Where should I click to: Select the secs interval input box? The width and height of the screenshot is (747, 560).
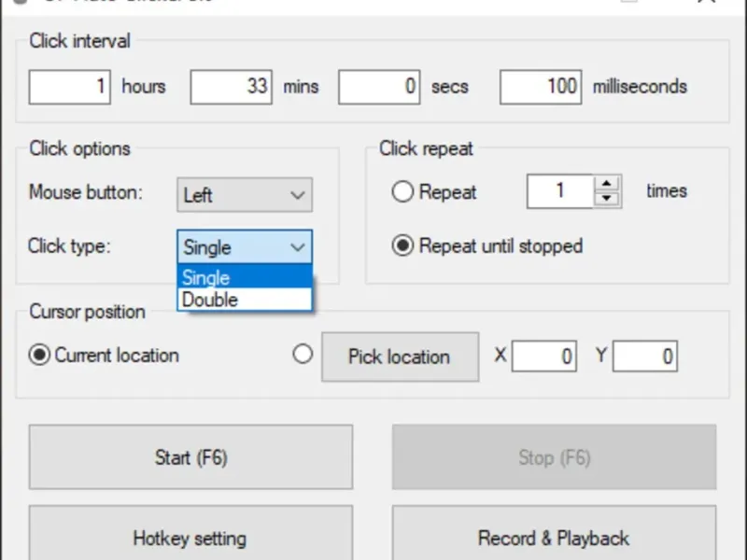pyautogui.click(x=379, y=87)
